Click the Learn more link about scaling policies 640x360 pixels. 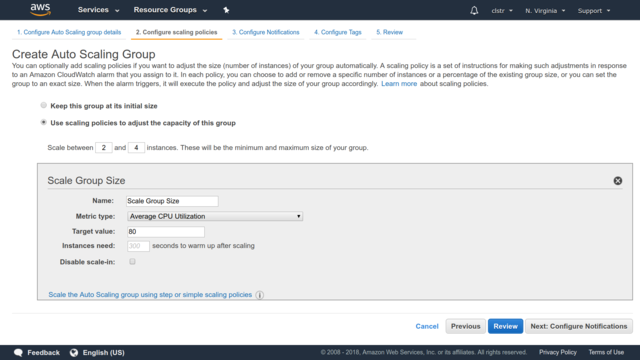tap(399, 84)
